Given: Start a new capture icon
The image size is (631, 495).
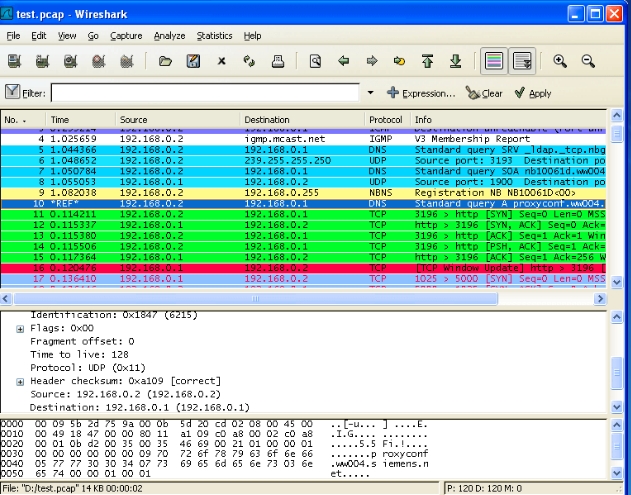Looking at the screenshot, I should (x=70, y=61).
